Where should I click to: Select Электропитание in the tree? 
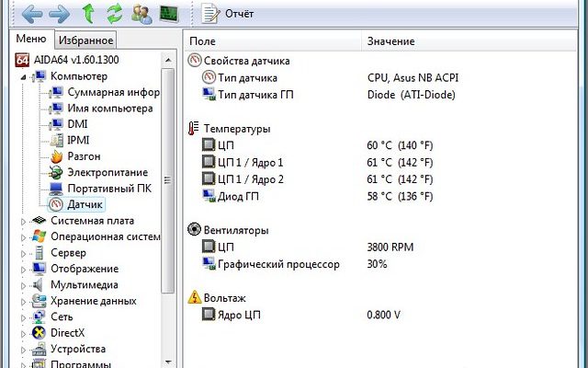coord(107,172)
